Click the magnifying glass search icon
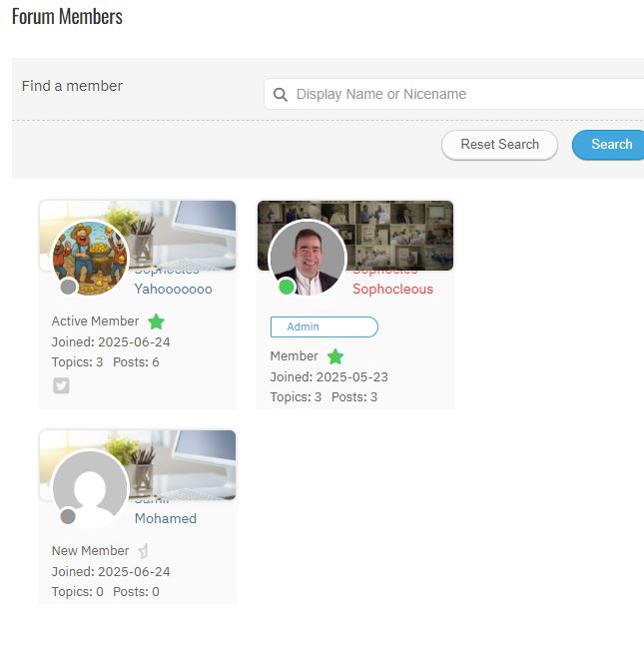Viewport: 644px width, 652px height. tap(281, 95)
